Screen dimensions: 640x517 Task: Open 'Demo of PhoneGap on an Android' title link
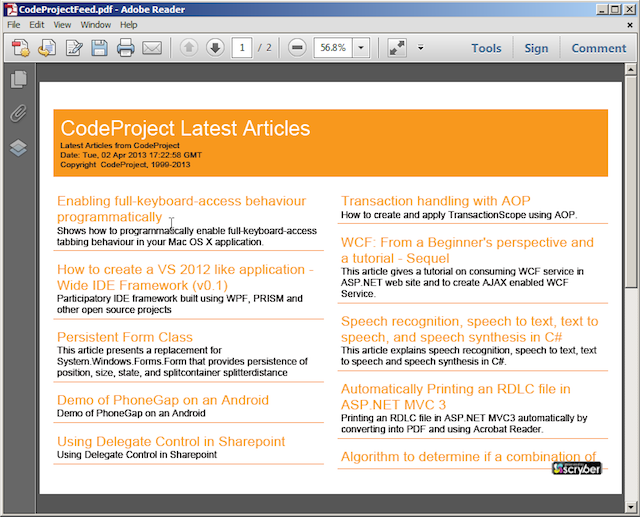click(162, 400)
